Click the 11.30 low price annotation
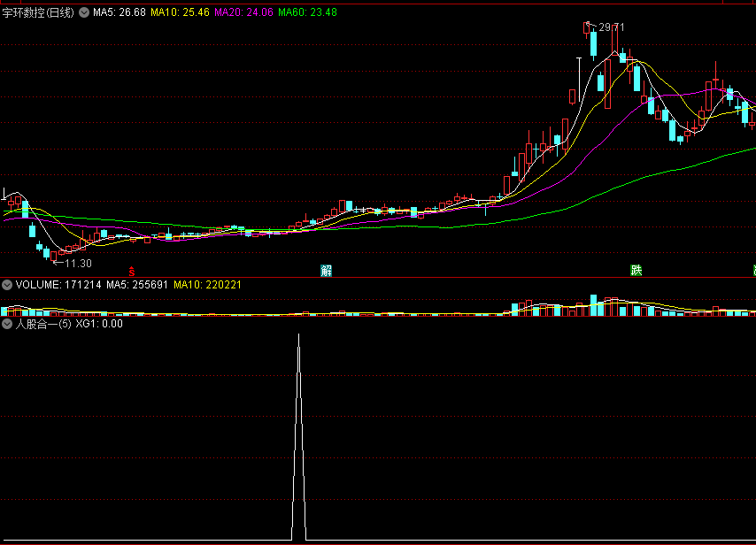The height and width of the screenshot is (545, 756). click(78, 263)
